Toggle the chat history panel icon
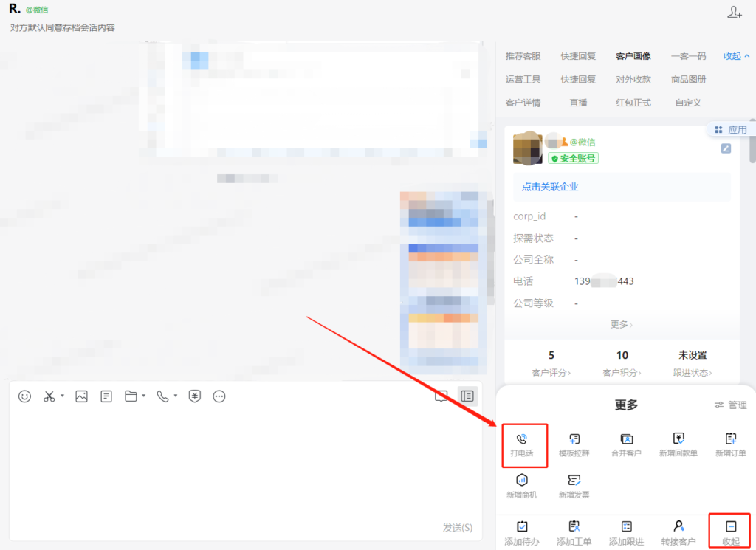Screen dimensions: 756x550 (467, 396)
